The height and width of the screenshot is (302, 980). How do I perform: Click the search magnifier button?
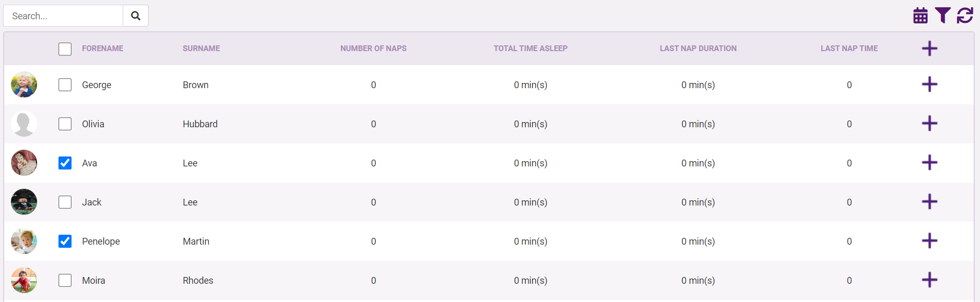click(136, 16)
